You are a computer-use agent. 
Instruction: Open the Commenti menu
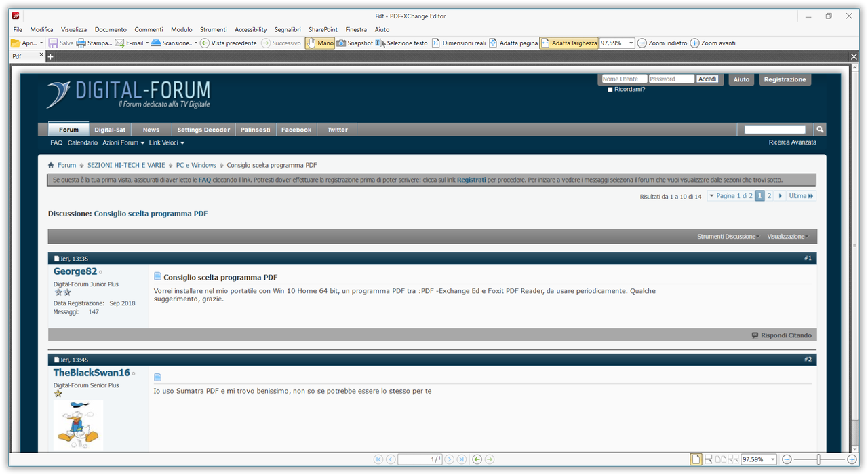tap(149, 29)
